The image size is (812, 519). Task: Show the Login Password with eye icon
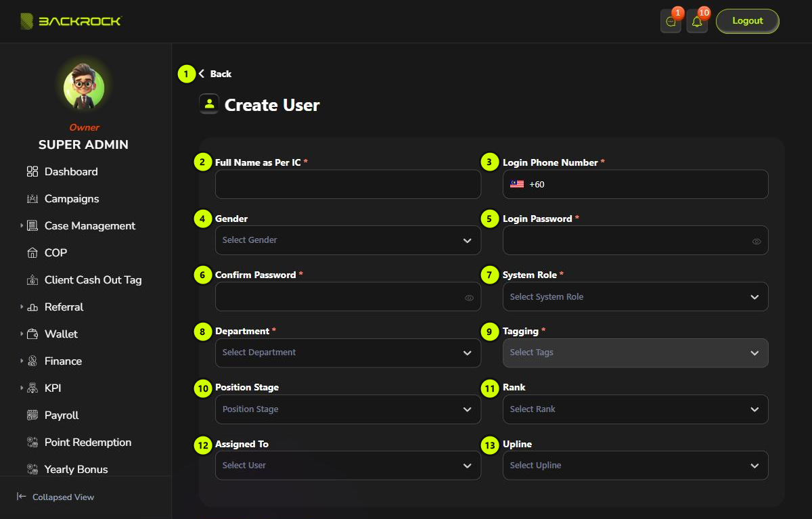click(x=757, y=241)
